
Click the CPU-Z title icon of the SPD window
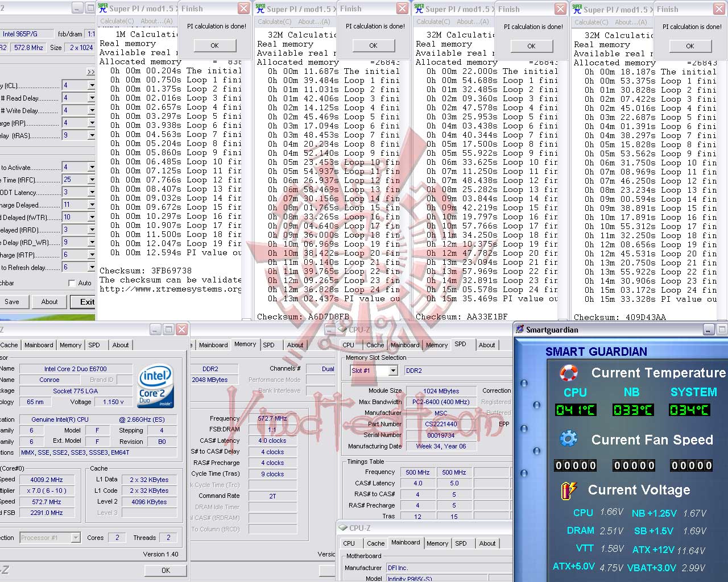[343, 329]
